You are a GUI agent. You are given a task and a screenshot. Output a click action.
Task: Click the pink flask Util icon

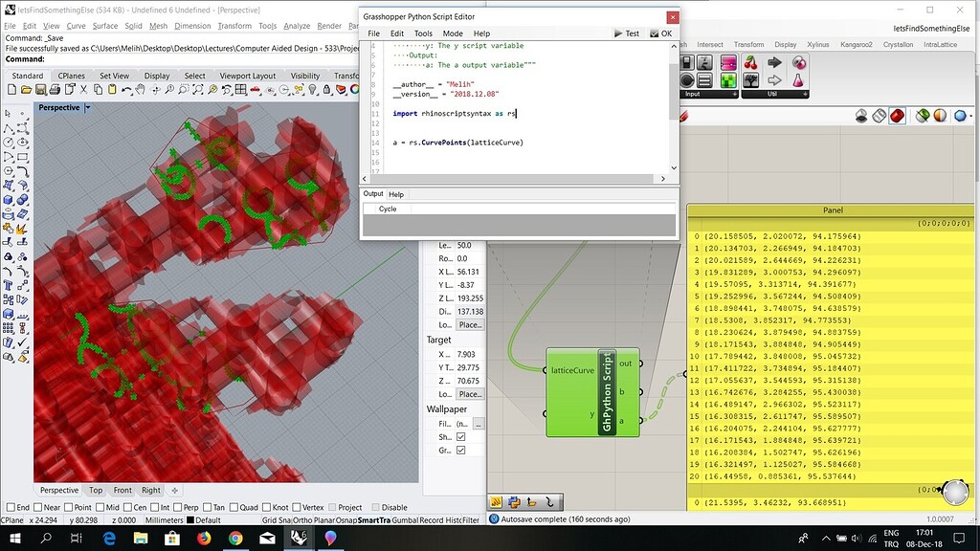[x=797, y=80]
